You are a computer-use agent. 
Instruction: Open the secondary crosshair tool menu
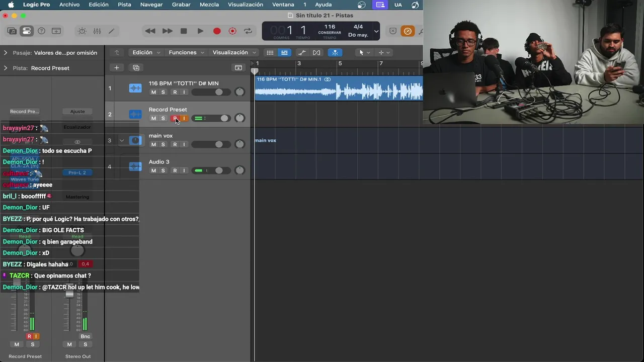pos(384,52)
